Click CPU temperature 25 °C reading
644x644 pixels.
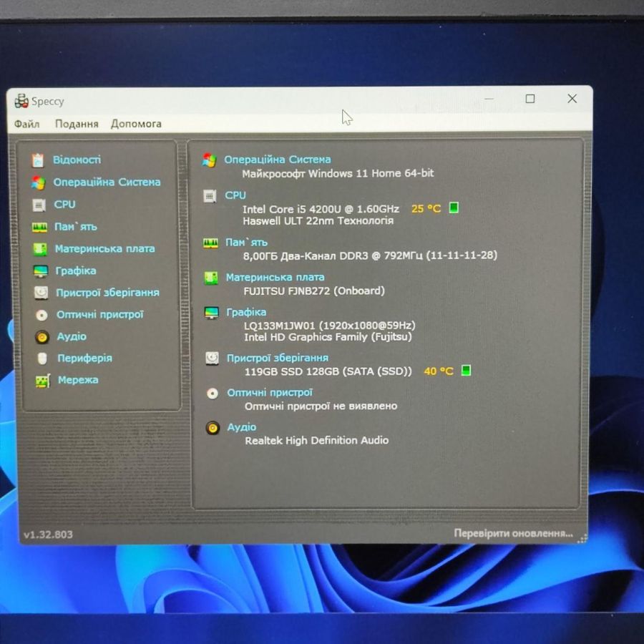426,209
